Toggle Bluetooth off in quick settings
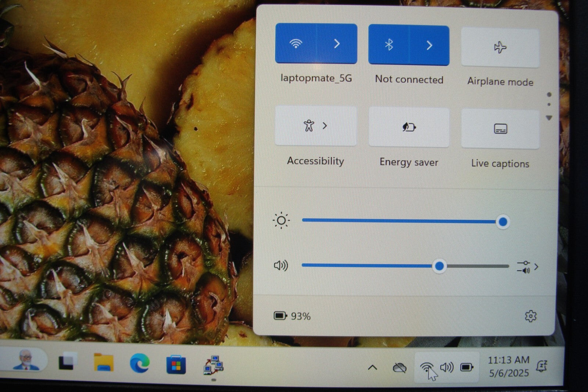This screenshot has width=588, height=392. (x=389, y=45)
